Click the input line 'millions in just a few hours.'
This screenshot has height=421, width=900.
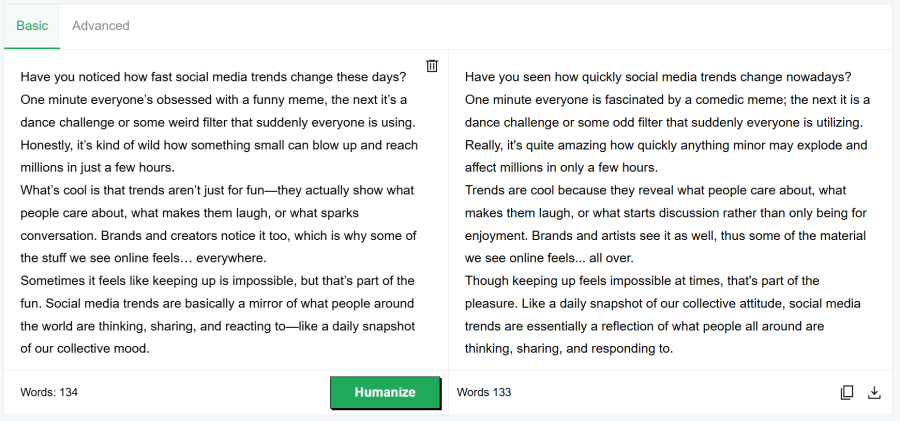[x=98, y=167]
